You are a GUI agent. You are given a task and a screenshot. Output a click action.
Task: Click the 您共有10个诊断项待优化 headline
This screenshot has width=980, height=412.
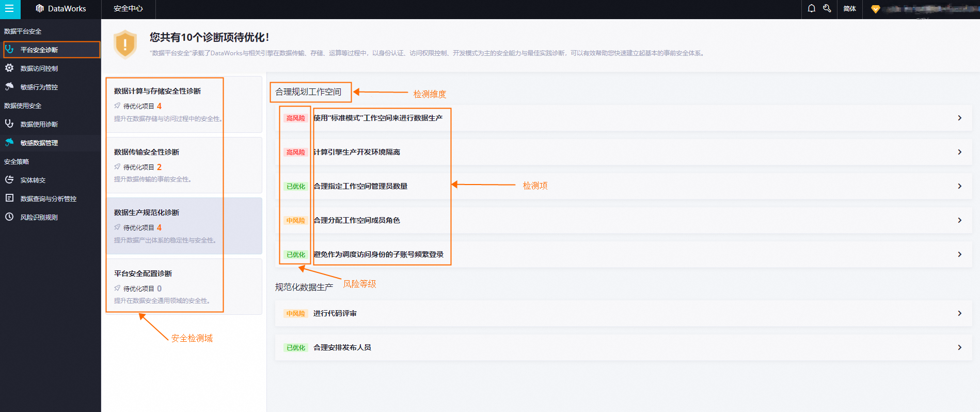pos(209,37)
